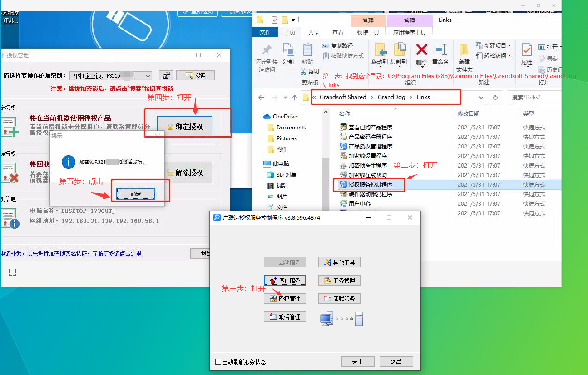
Task: Sort files by the 修改日期 column header
Action: 469,114
